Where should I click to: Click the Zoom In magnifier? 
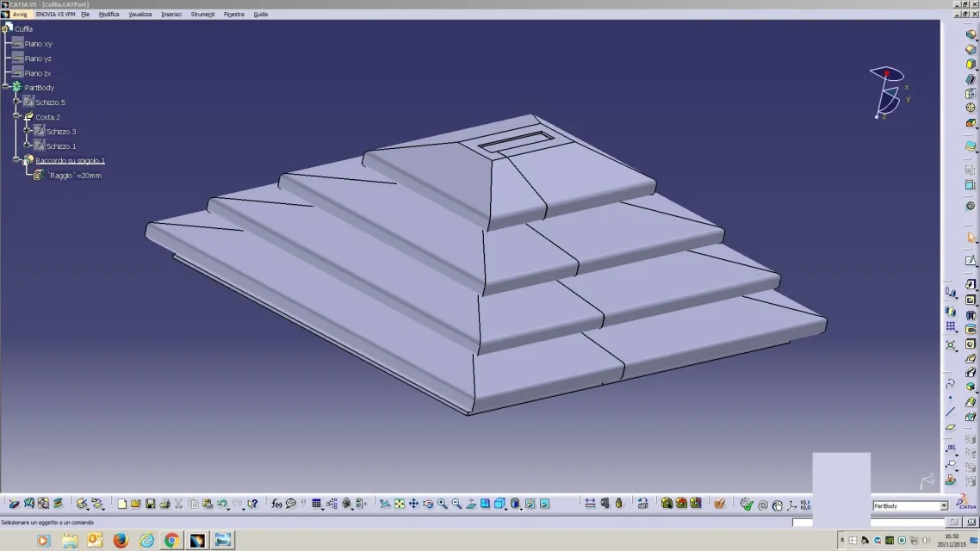click(x=442, y=504)
